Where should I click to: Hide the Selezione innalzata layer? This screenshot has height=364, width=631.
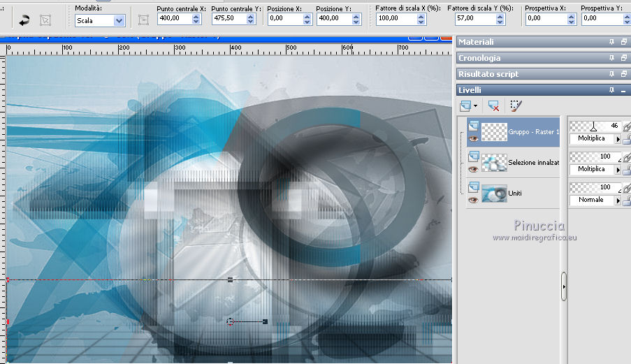pos(473,169)
